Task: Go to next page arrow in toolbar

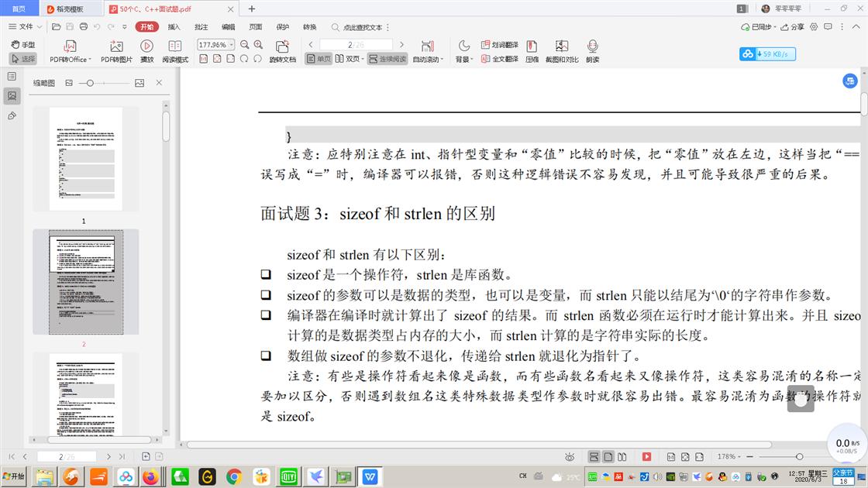Action: click(x=402, y=45)
